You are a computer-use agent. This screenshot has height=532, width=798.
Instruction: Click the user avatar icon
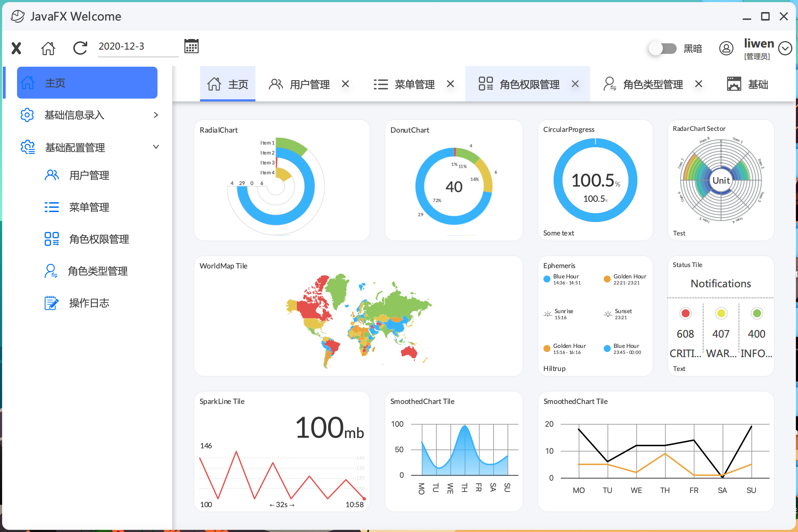pos(726,48)
